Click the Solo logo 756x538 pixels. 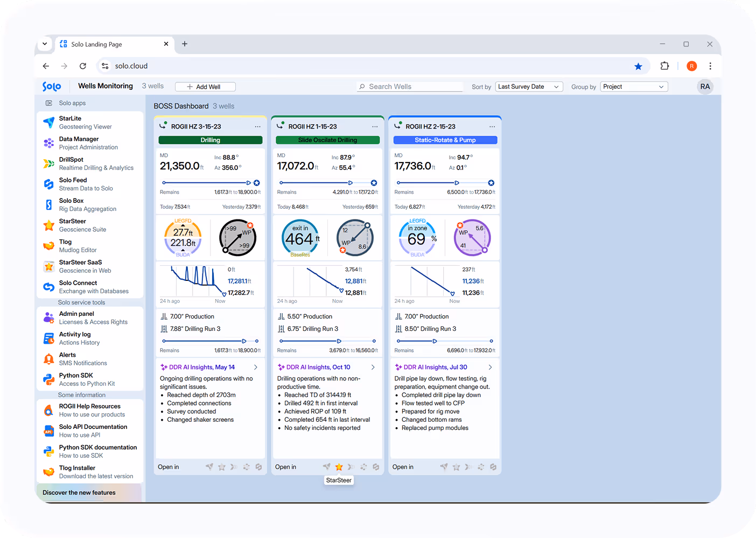[52, 87]
